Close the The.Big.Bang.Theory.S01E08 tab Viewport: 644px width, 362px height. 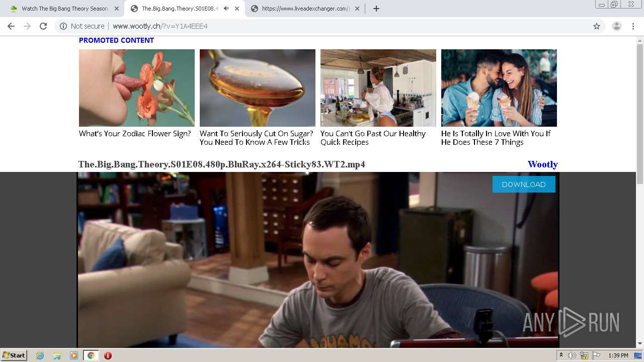point(237,9)
